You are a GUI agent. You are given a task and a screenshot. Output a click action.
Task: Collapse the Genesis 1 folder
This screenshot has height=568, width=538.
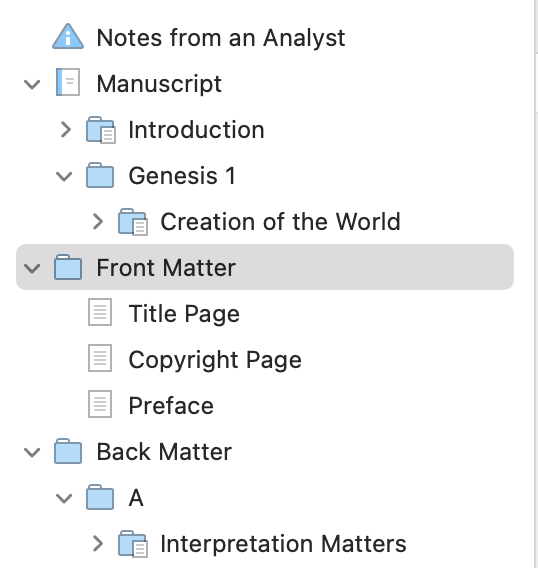tap(64, 176)
